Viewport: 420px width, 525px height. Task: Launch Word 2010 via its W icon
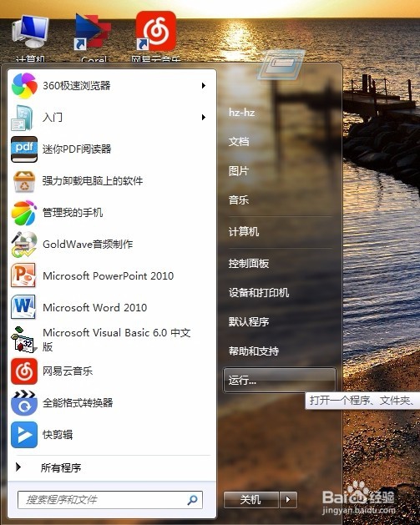23,307
